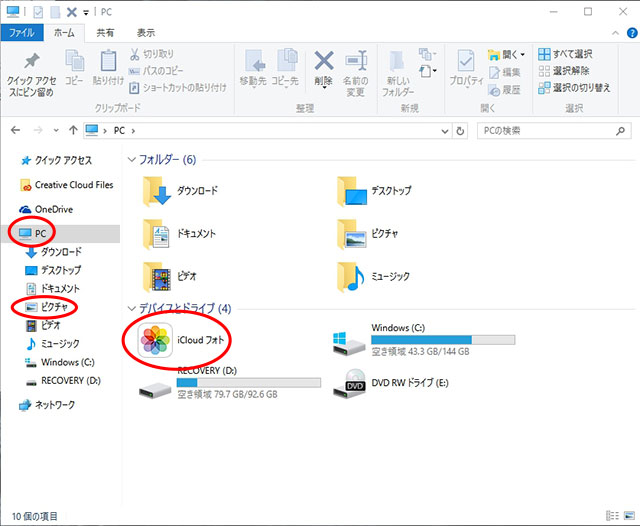
Task: Select the ドキュメント folder icon
Action: click(157, 234)
